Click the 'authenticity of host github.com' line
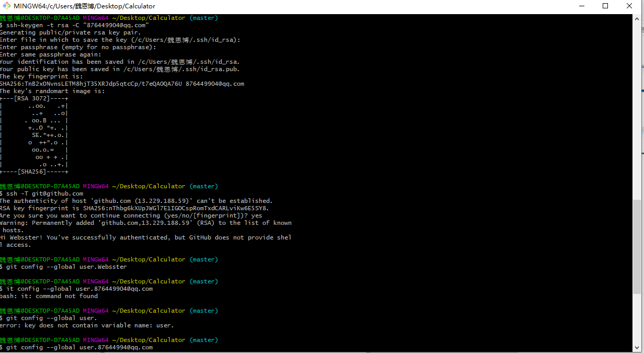 136,201
